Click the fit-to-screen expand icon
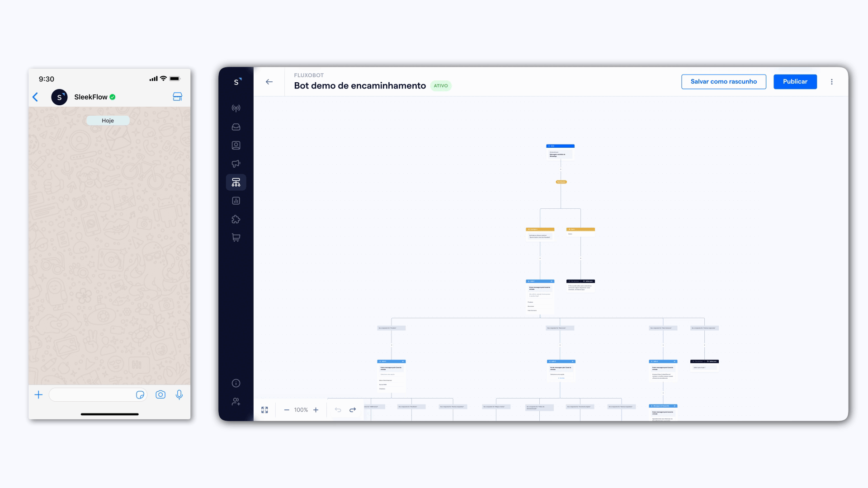Screen dimensions: 868x488 coord(265,410)
